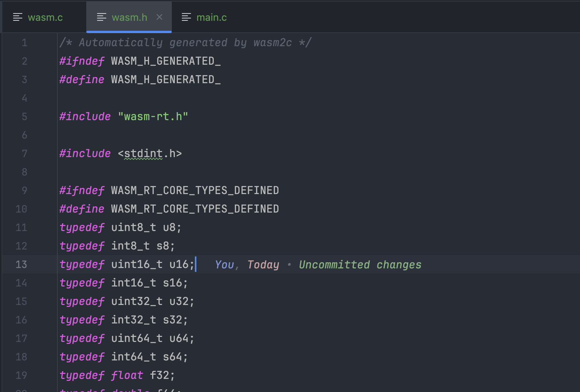The height and width of the screenshot is (392, 580).
Task: Click the file icon on wasm.h tab
Action: pyautogui.click(x=102, y=17)
